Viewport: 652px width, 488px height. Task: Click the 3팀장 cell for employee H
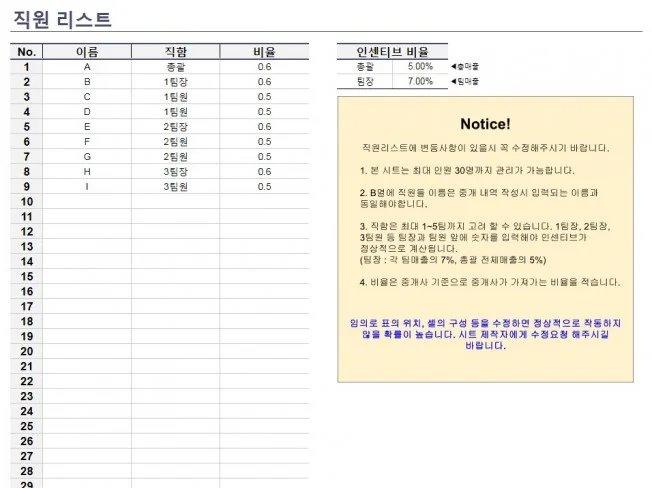[x=175, y=172]
